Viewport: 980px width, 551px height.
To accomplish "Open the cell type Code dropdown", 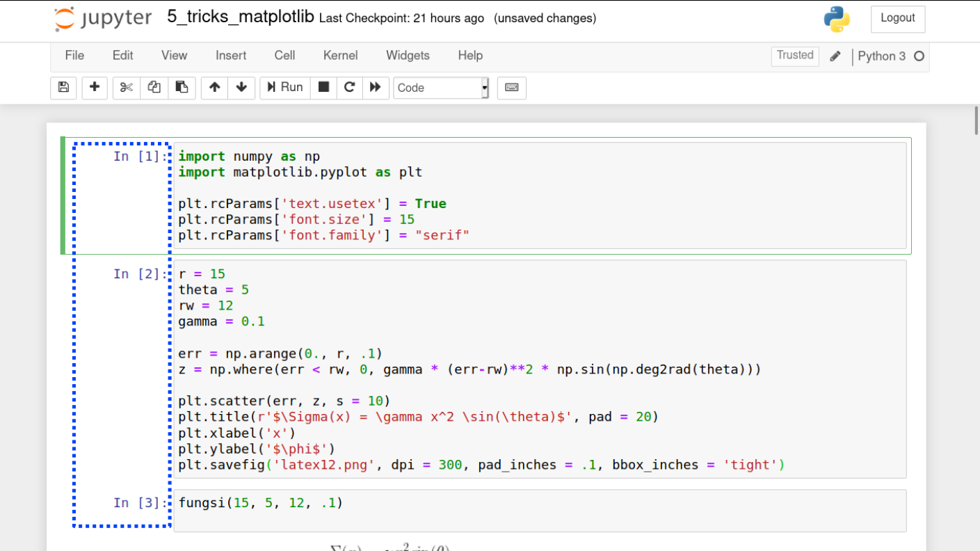I will coord(441,88).
